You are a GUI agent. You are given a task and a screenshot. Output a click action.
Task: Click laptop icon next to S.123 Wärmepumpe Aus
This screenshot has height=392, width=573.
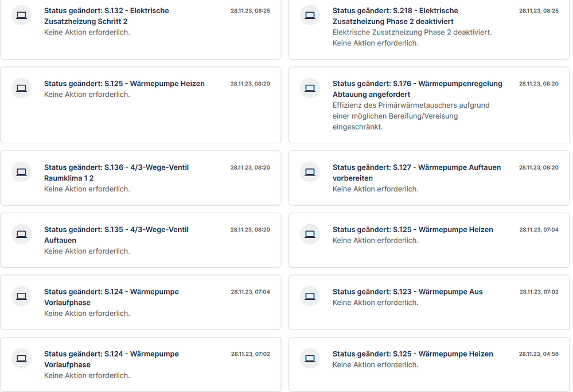[x=310, y=296]
